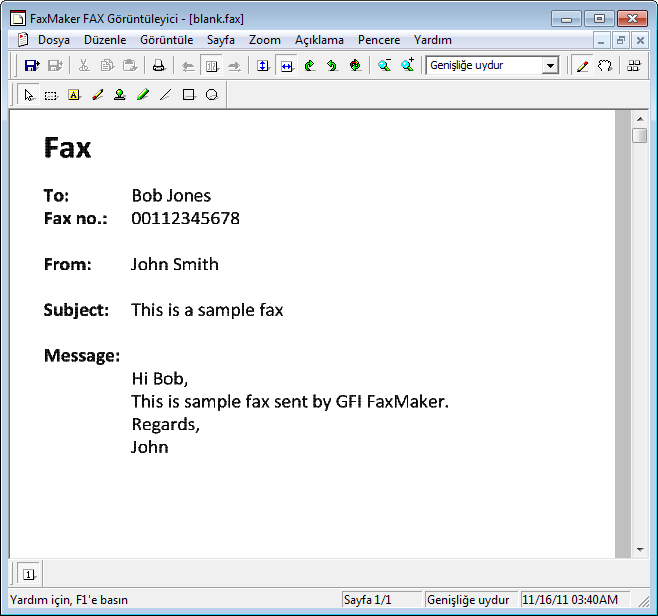Click the vertical scrollbar thumb
The image size is (658, 616).
[x=640, y=136]
